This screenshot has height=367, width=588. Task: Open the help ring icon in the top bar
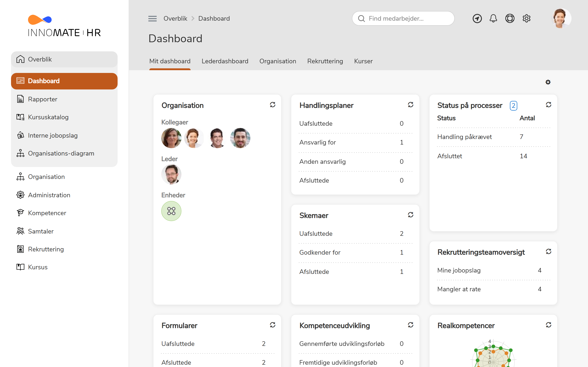[510, 18]
